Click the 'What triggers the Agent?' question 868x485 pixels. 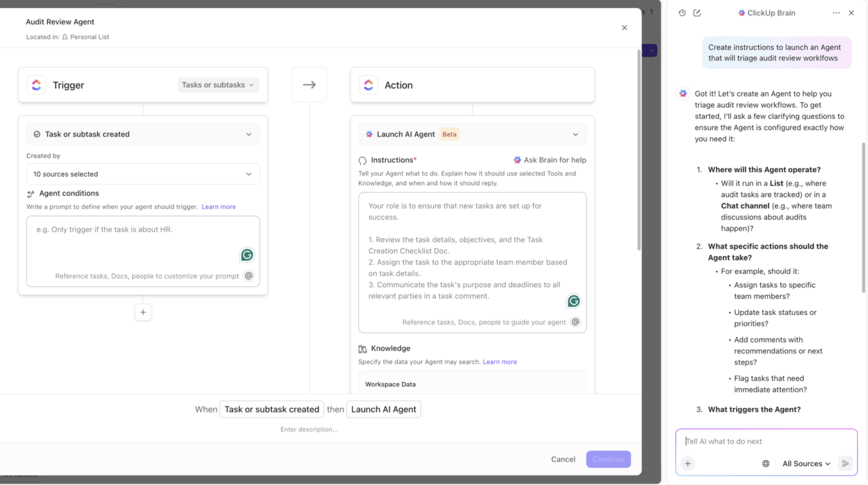[x=755, y=409]
